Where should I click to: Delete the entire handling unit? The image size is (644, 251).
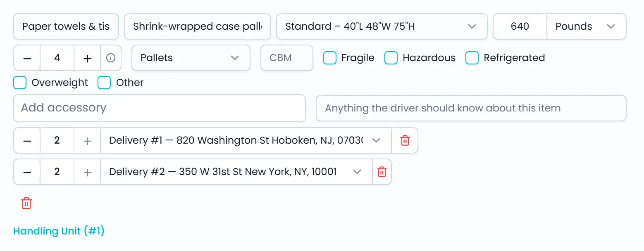coord(26,203)
